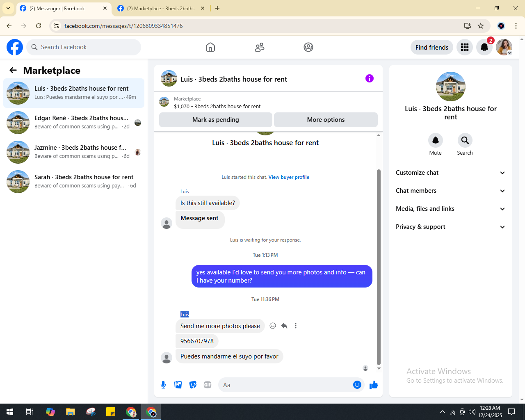Click 'Puedes mandarme el suyo por favor' message

(229, 356)
